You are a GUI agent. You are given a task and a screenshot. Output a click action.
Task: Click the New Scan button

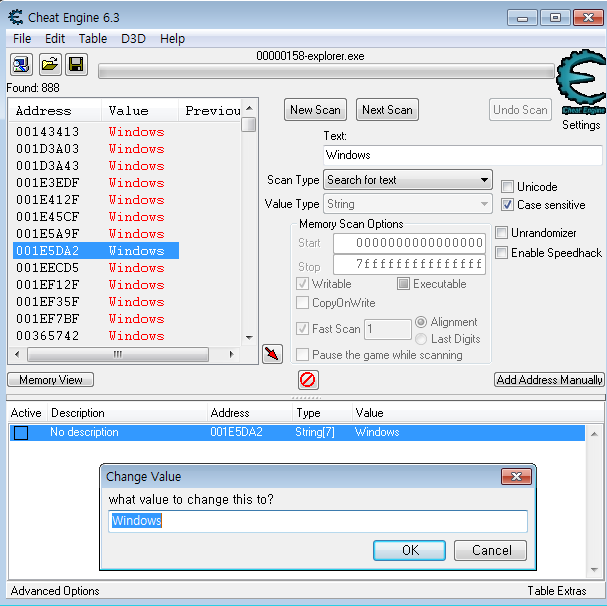pyautogui.click(x=315, y=110)
